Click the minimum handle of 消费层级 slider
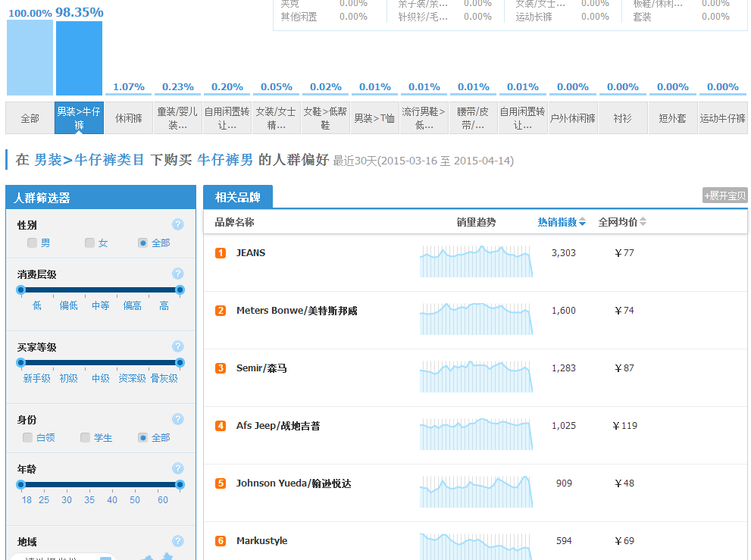 coord(20,289)
